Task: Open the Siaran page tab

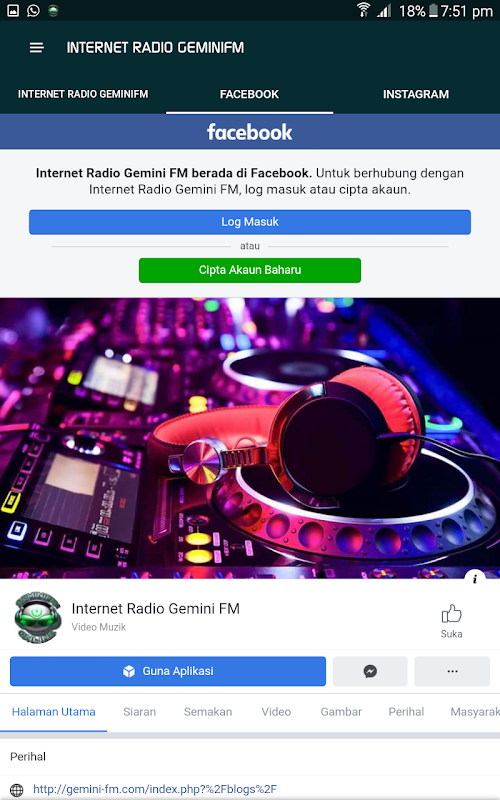Action: (139, 712)
